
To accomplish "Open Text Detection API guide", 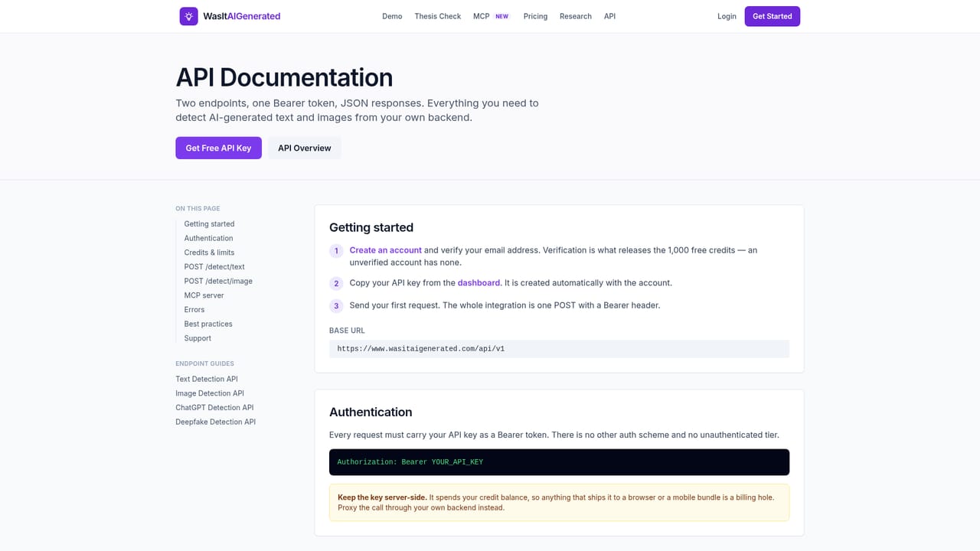I will tap(207, 379).
